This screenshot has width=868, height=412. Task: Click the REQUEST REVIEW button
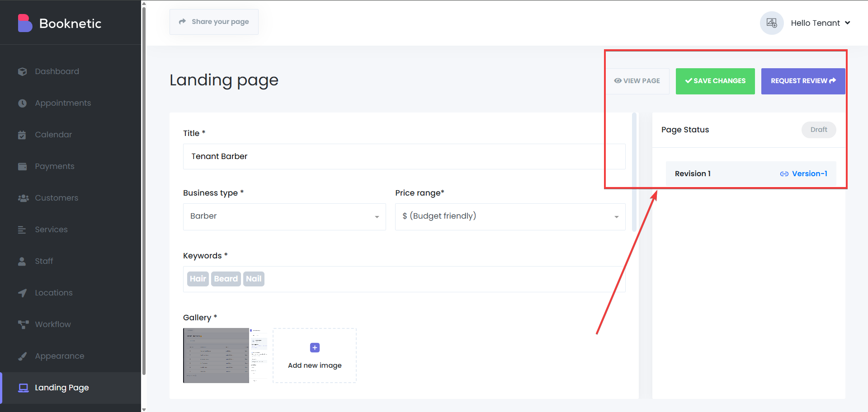pos(803,81)
